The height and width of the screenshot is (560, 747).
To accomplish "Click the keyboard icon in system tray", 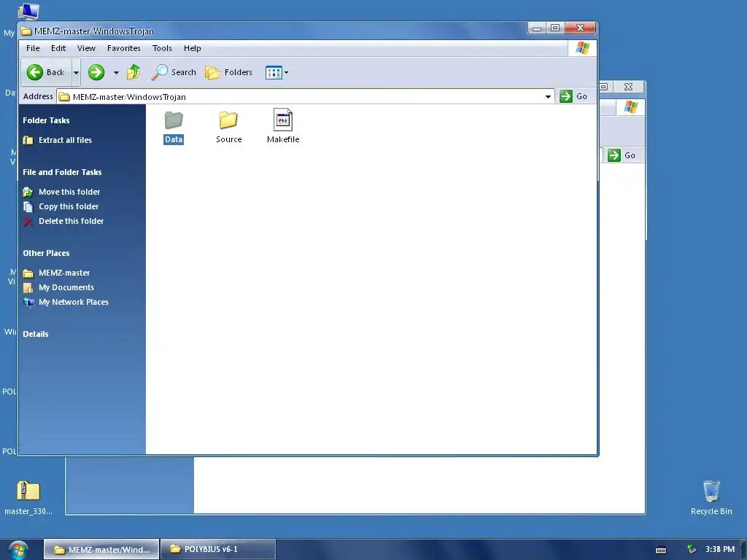I will coord(661,550).
